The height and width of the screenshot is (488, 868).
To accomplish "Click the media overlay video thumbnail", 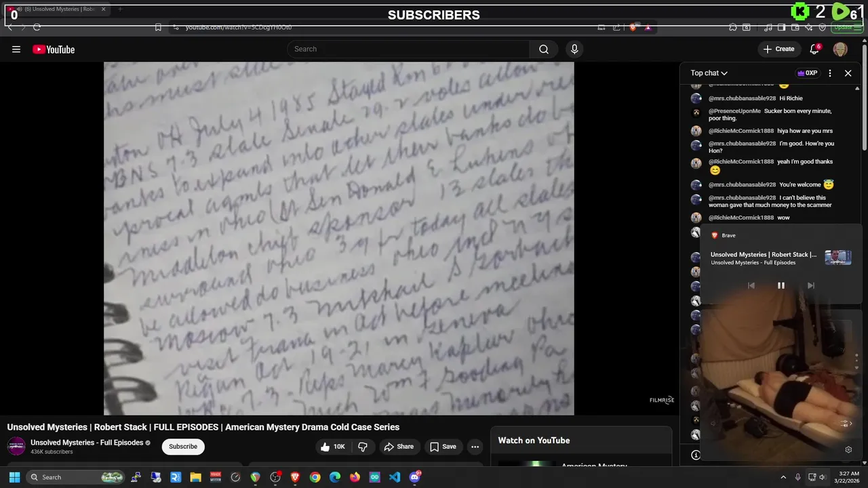I will pos(838,258).
